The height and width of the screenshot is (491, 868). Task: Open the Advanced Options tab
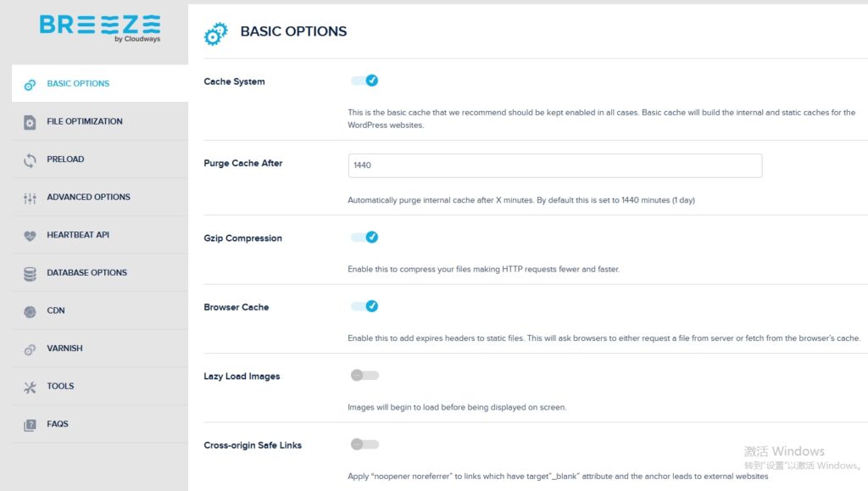(88, 198)
